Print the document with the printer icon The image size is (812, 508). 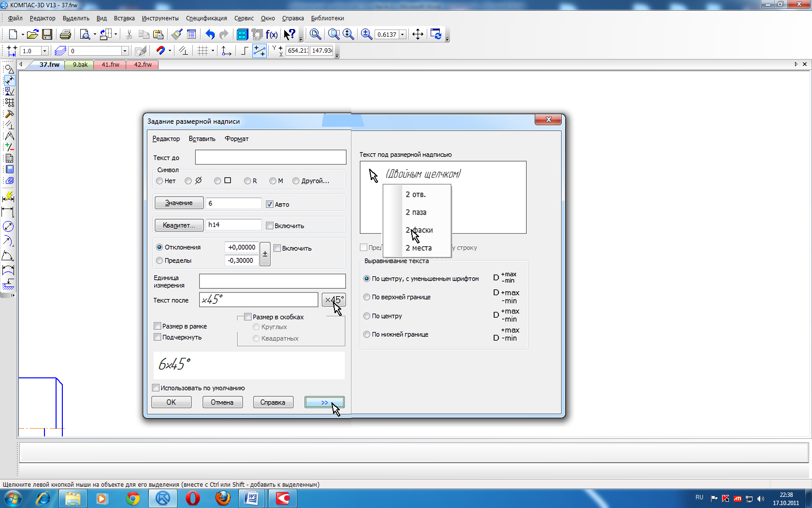(65, 34)
